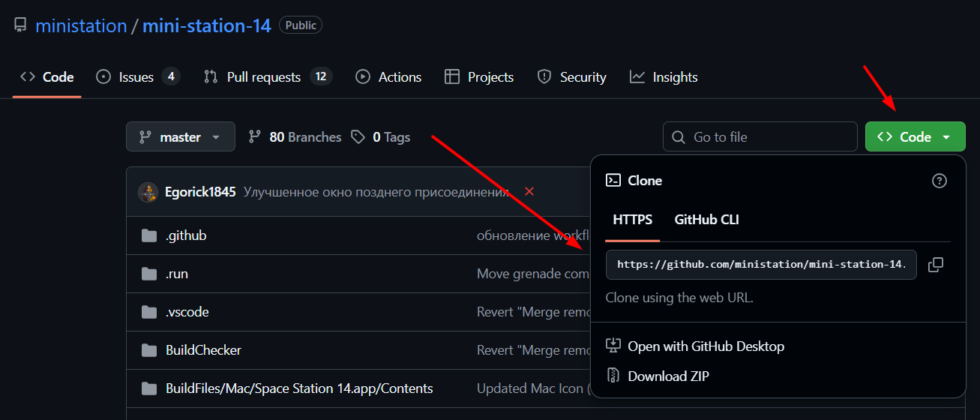Screen dimensions: 980x420
Task: Expand the master branch dropdown
Action: coord(181,136)
